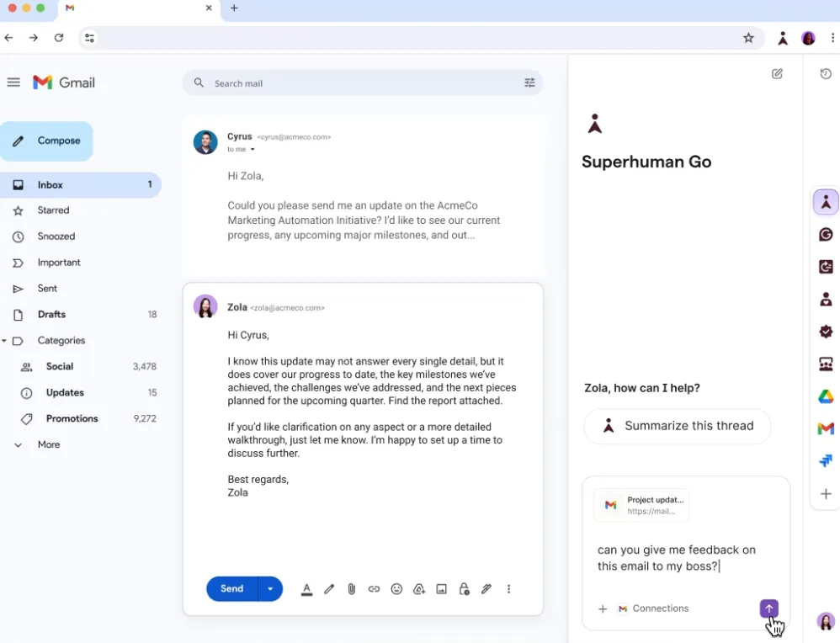Click the search magnifier icon
840x643 pixels.
[x=199, y=82]
